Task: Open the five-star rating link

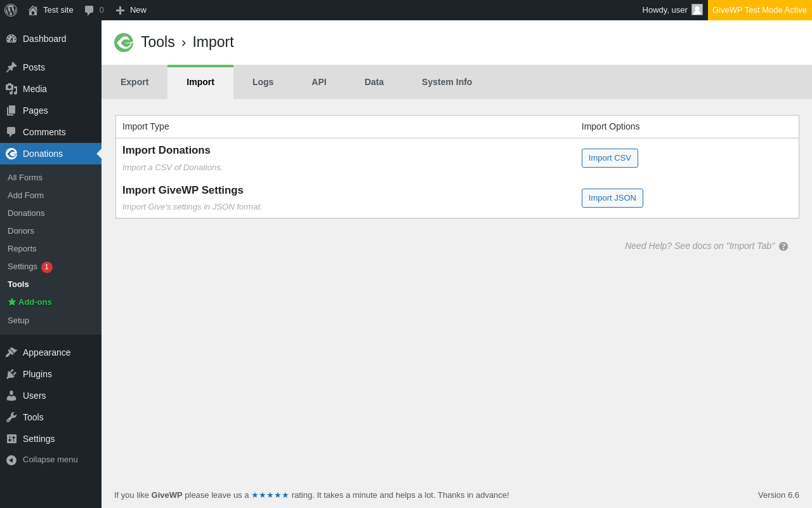Action: (x=270, y=495)
